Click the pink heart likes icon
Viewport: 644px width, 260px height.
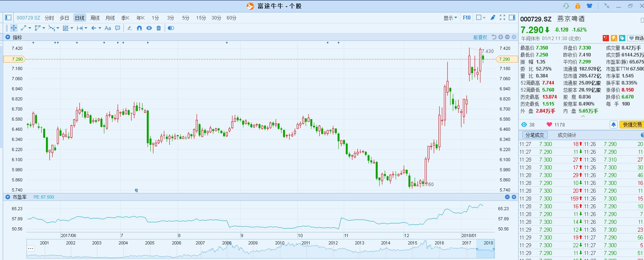pyautogui.click(x=549, y=125)
